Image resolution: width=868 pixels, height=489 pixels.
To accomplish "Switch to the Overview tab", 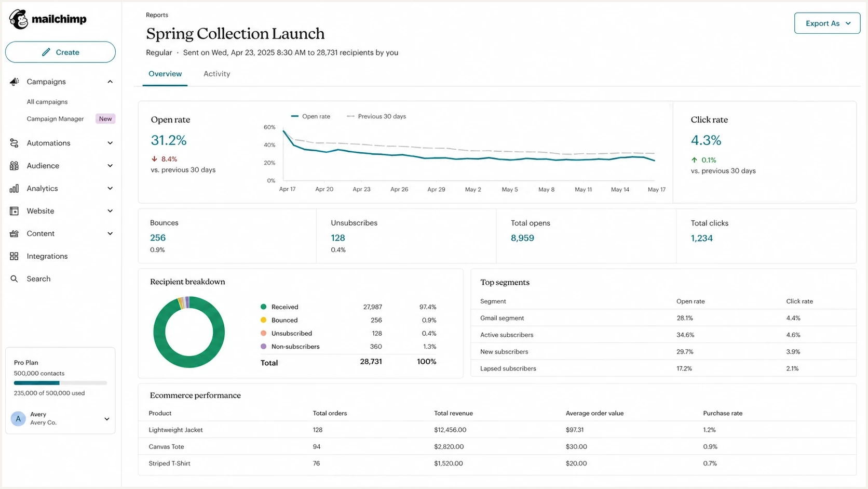I will click(x=165, y=74).
